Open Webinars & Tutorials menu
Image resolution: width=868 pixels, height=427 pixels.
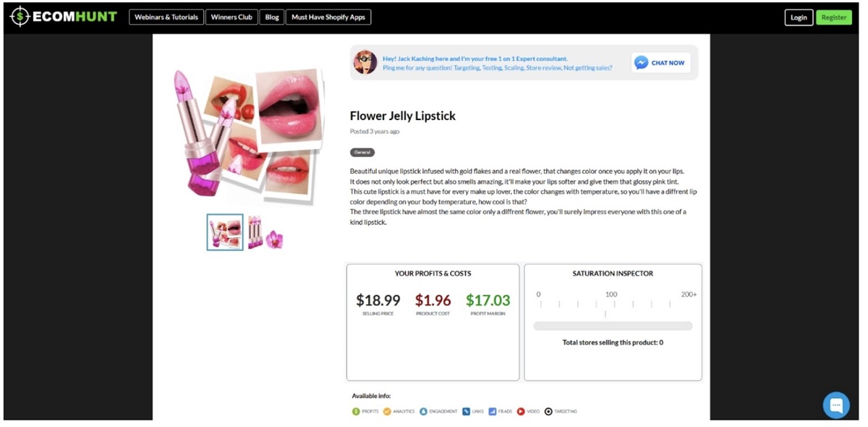click(166, 17)
